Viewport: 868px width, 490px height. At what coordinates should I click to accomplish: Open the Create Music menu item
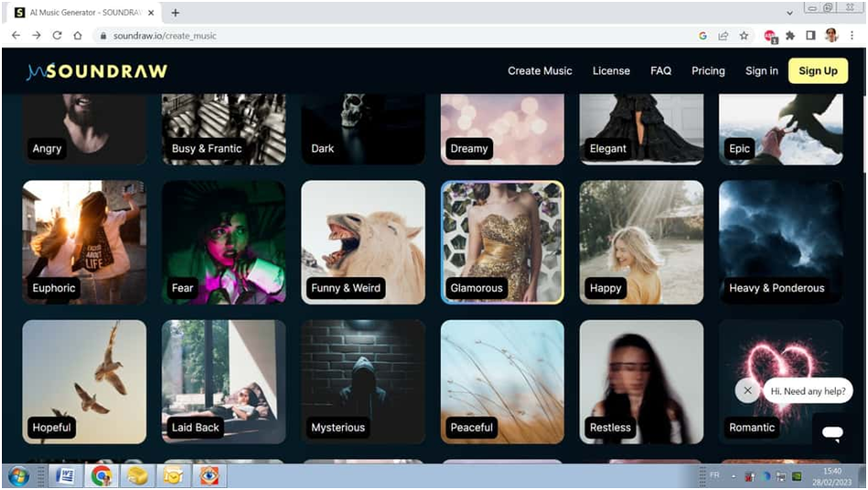(540, 70)
